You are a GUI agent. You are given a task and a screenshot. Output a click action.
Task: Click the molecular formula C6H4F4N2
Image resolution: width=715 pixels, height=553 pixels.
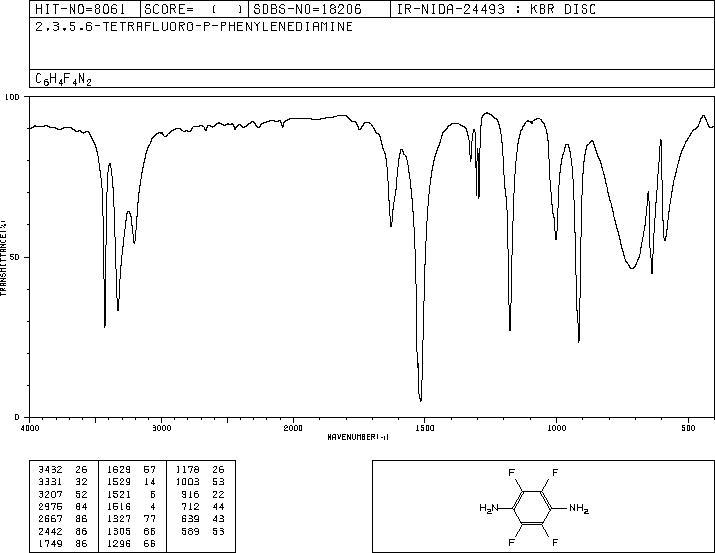[x=63, y=79]
